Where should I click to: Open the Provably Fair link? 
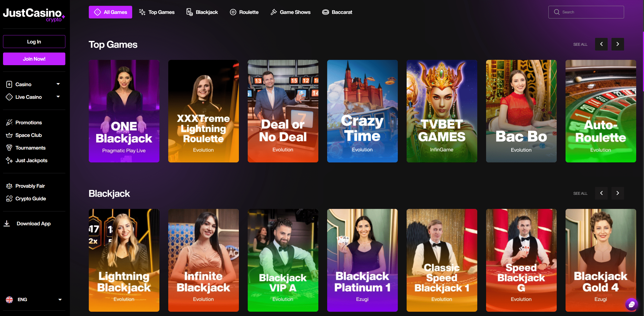tap(30, 186)
